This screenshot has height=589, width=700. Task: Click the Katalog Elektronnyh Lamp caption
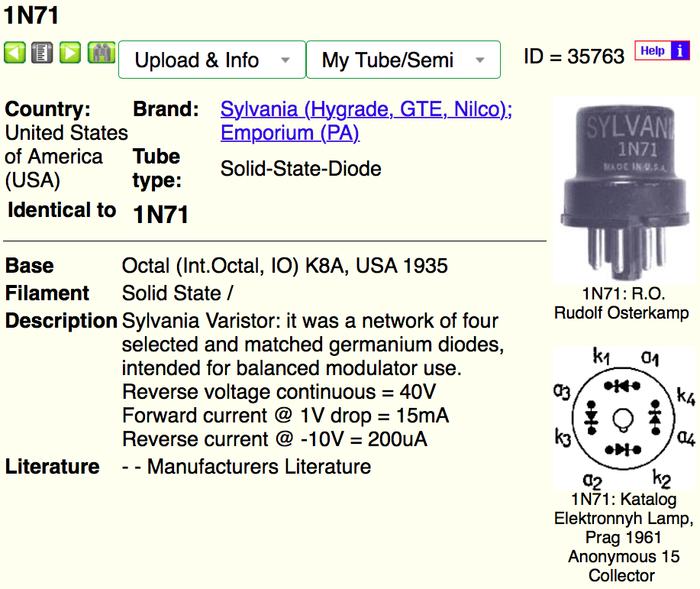623,538
